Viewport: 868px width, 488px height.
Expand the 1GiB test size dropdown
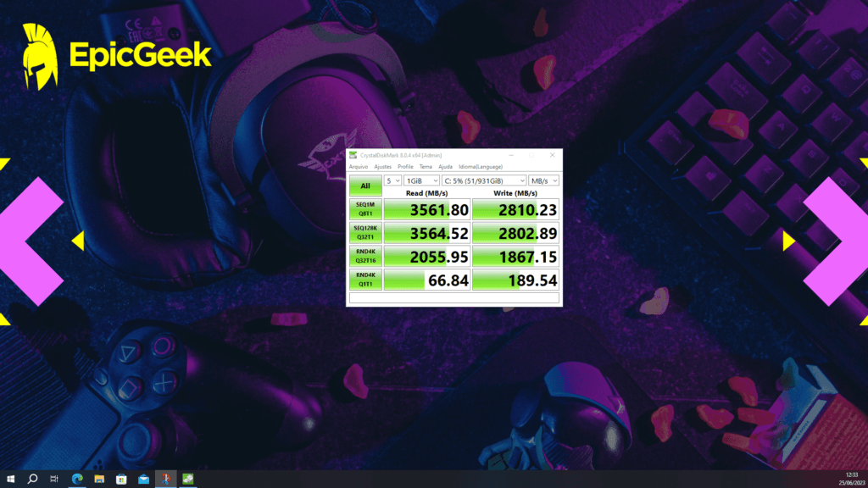[422, 180]
